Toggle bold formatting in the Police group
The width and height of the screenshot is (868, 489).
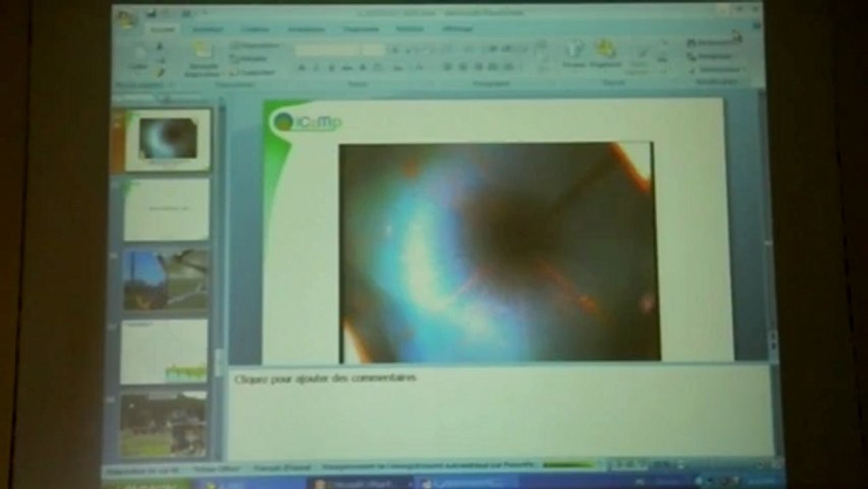point(302,67)
